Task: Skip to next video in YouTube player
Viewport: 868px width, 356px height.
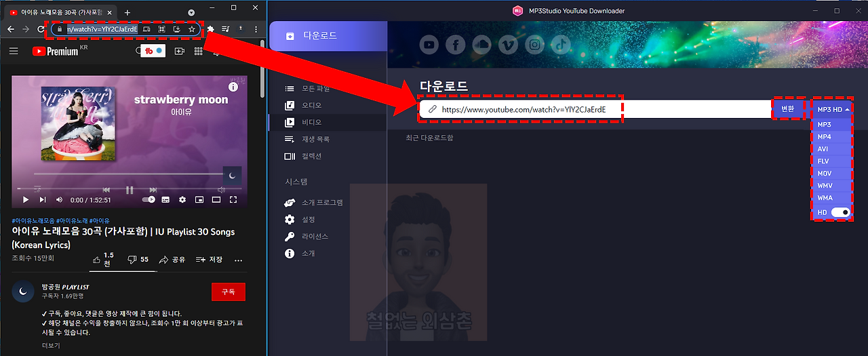Action: 43,199
